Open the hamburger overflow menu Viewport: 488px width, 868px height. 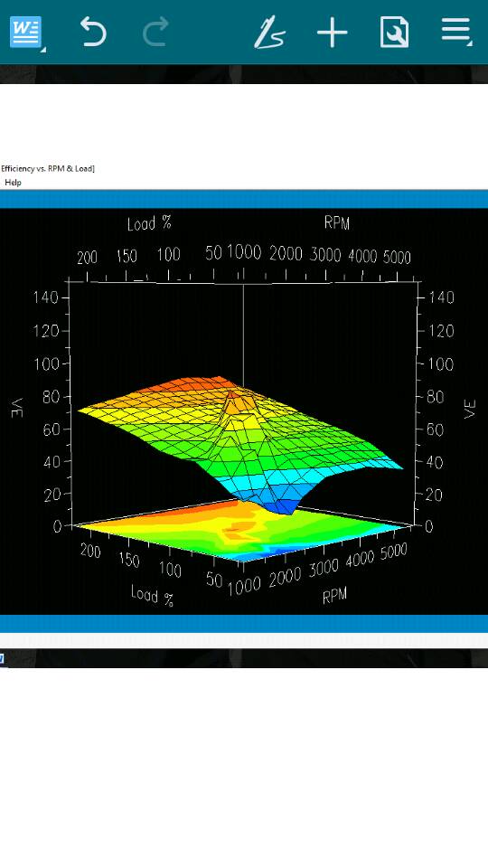coord(455,29)
